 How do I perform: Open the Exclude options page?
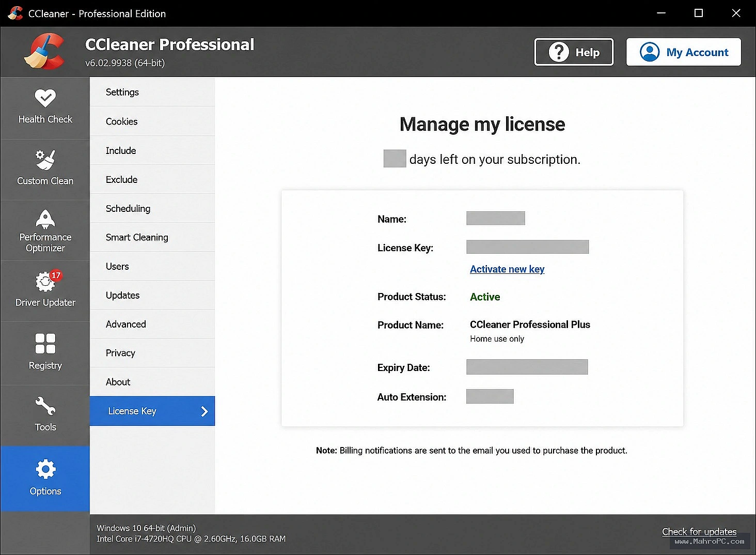pyautogui.click(x=152, y=179)
